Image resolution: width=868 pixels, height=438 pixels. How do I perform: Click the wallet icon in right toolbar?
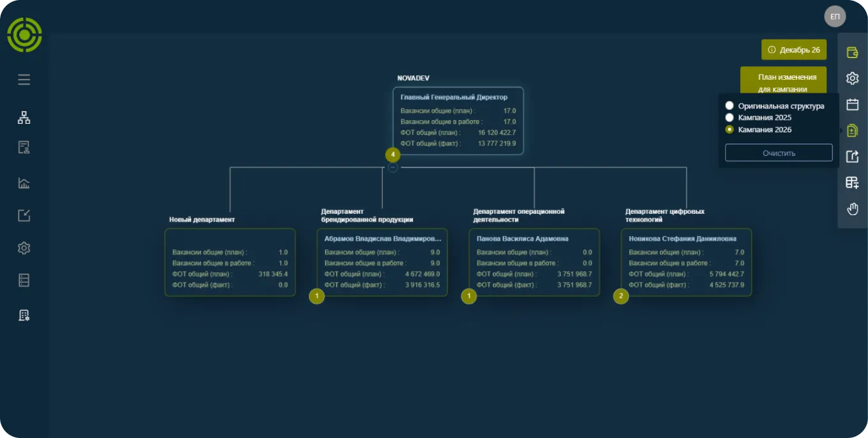pyautogui.click(x=852, y=52)
